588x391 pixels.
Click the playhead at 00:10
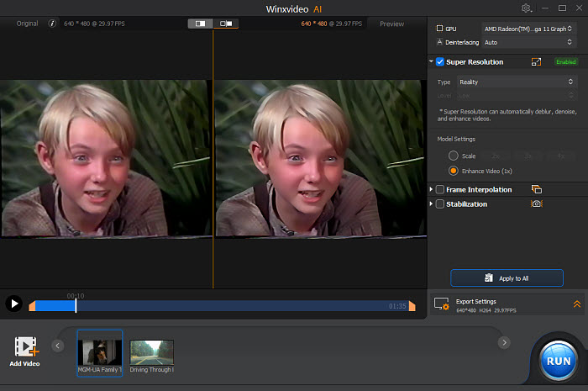point(76,305)
